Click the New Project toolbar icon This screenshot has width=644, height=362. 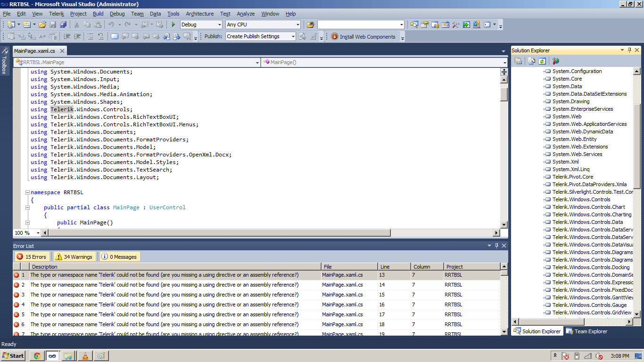[x=11, y=25]
